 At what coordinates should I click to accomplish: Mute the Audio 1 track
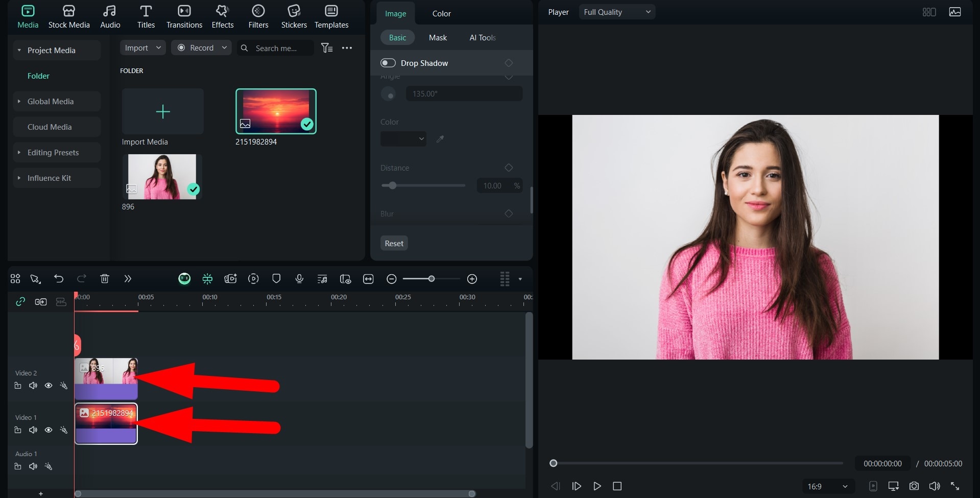(x=33, y=466)
